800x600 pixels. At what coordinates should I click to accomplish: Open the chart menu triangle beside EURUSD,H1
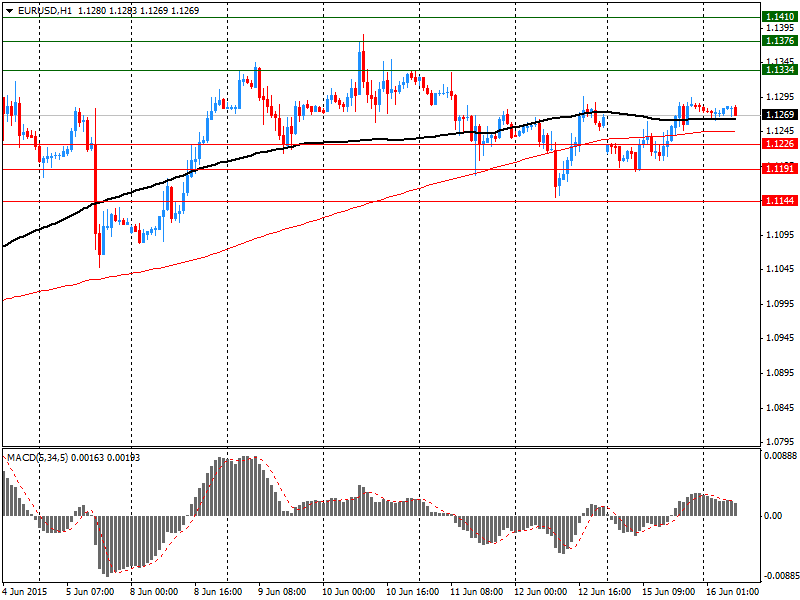(x=10, y=11)
